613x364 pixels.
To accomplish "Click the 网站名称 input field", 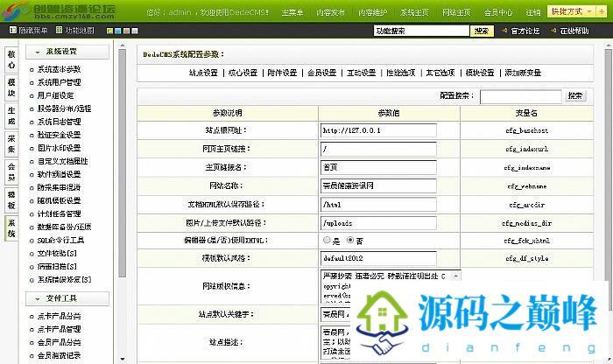I will (378, 185).
